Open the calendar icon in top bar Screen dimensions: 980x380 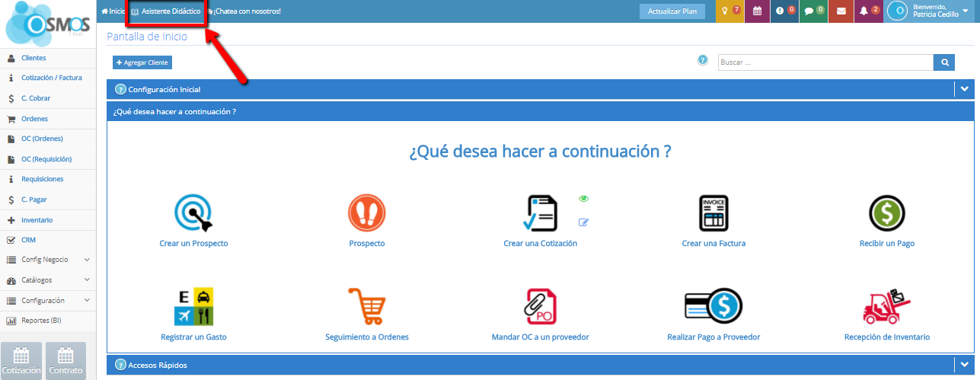pos(757,11)
